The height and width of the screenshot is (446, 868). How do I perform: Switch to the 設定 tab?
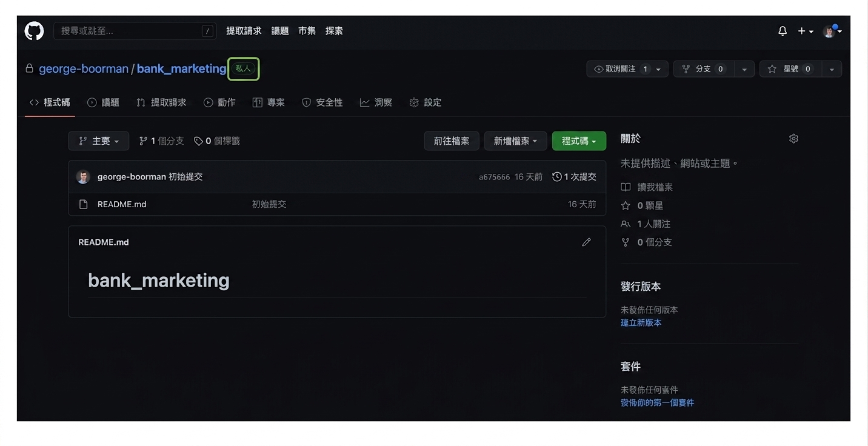point(426,102)
